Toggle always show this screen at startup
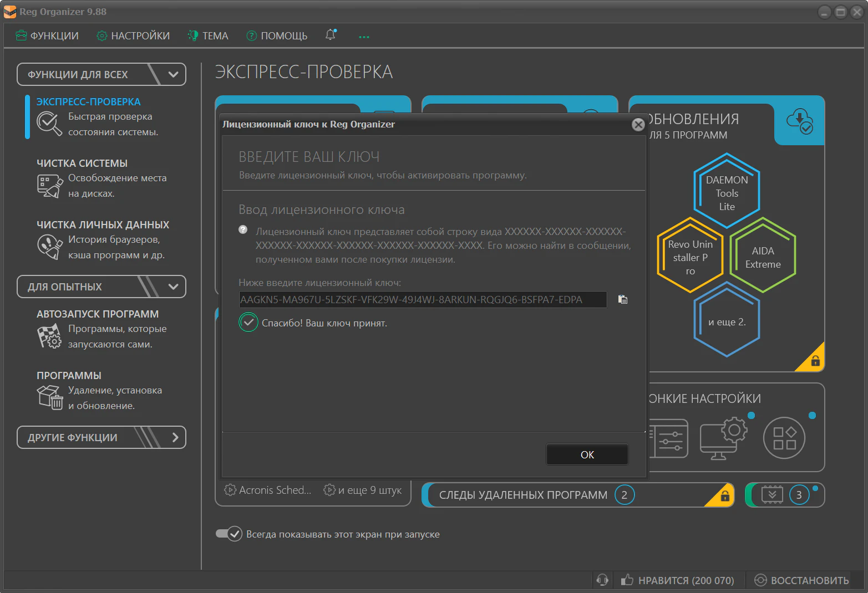868x593 pixels. [229, 534]
